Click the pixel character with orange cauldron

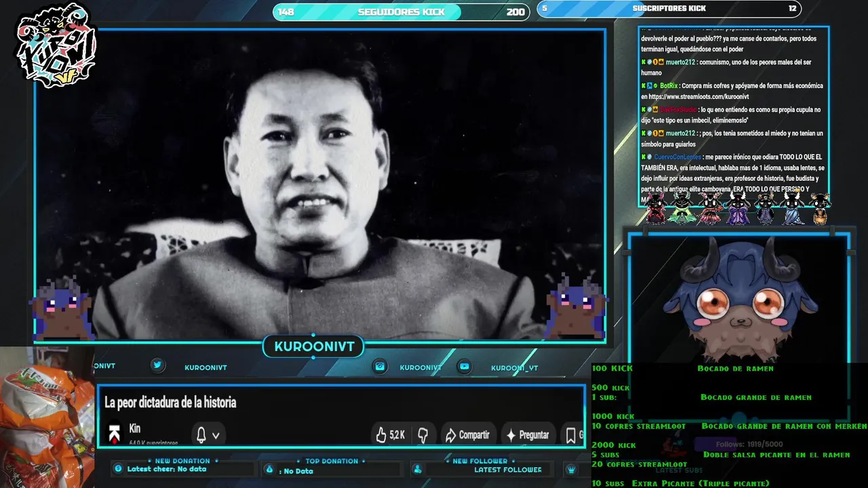pyautogui.click(x=820, y=209)
